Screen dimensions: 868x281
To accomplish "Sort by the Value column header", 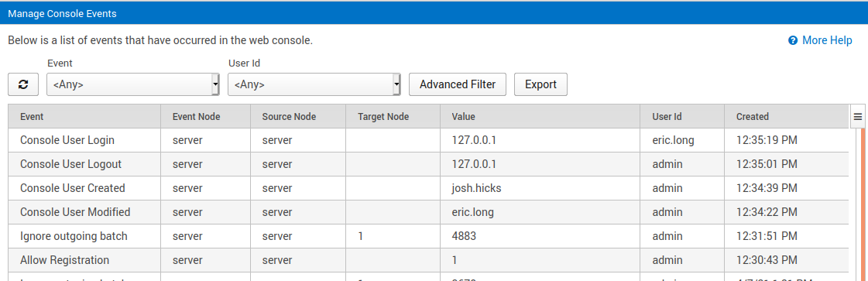I will (540, 117).
